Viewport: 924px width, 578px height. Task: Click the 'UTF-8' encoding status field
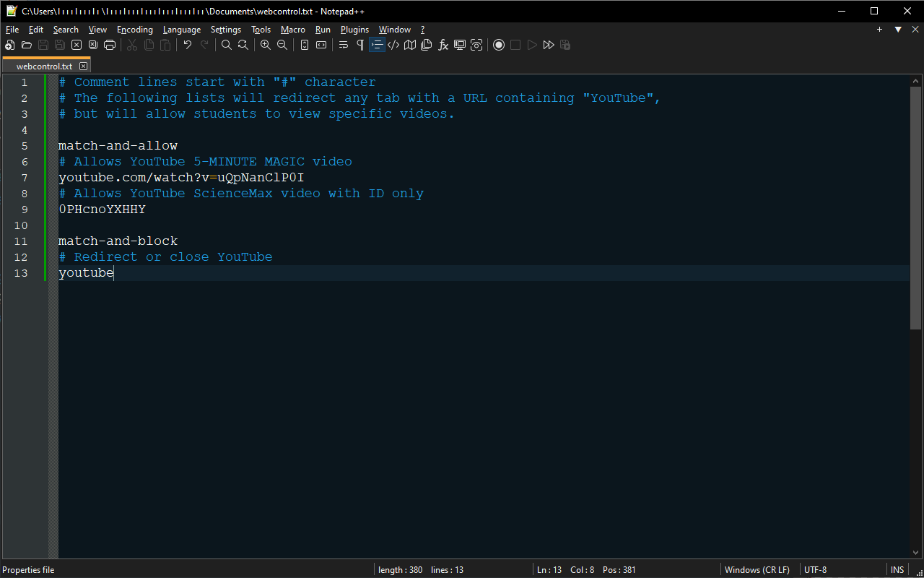[x=816, y=570]
